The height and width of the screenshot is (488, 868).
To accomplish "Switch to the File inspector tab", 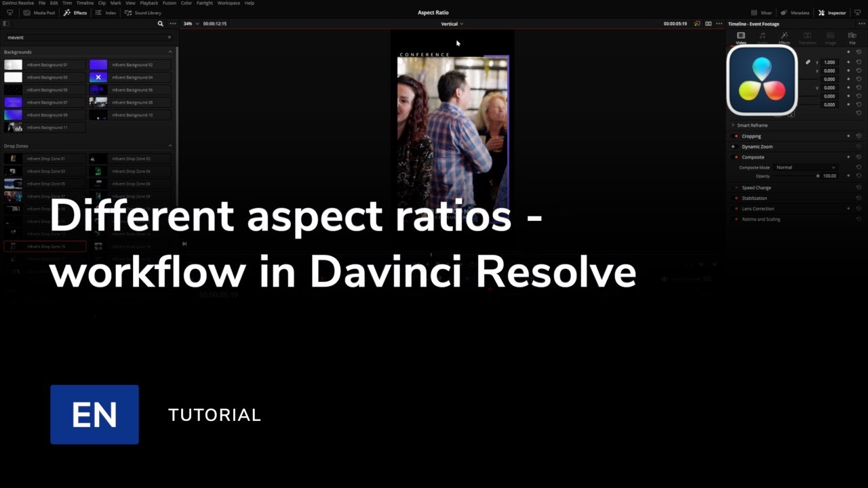I will pyautogui.click(x=852, y=38).
